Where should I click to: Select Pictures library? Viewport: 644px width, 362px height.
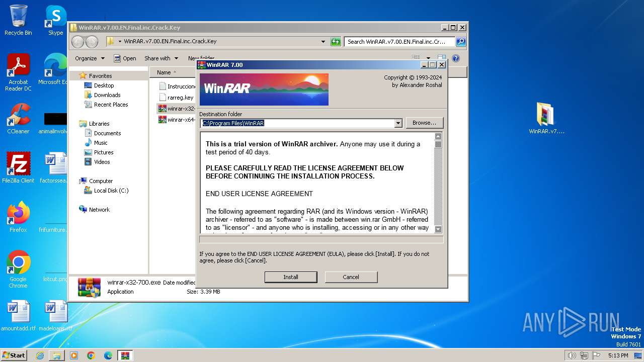(x=104, y=152)
